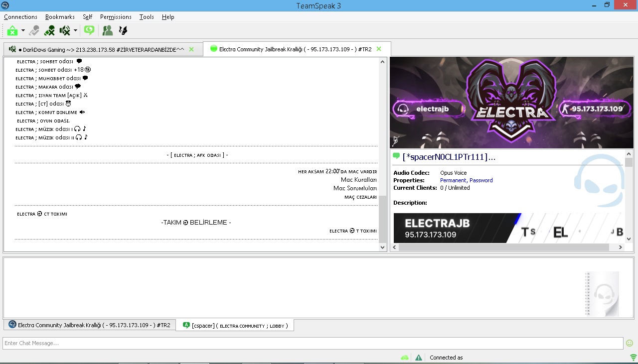Select the ELECTRA CT TAKIMI channel
This screenshot has width=638, height=364.
click(x=42, y=214)
